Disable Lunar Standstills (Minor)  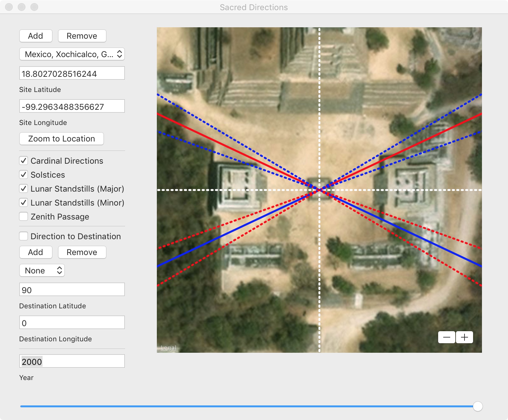(x=23, y=203)
